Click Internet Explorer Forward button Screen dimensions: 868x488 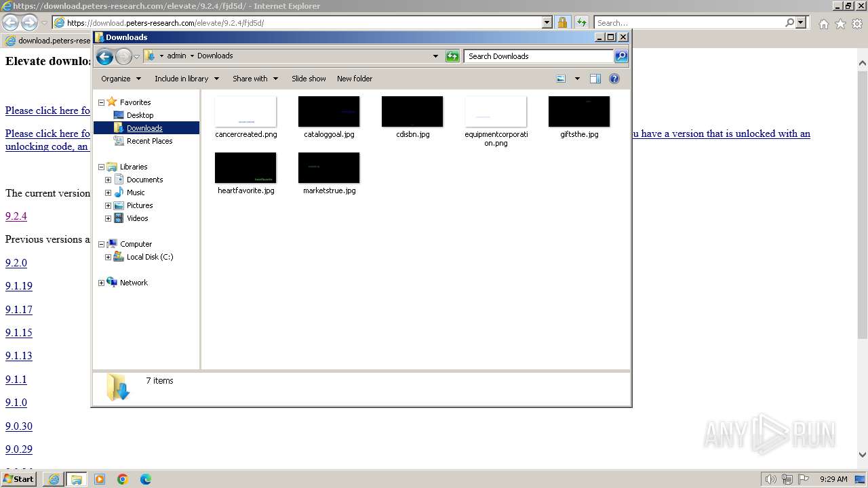(29, 22)
